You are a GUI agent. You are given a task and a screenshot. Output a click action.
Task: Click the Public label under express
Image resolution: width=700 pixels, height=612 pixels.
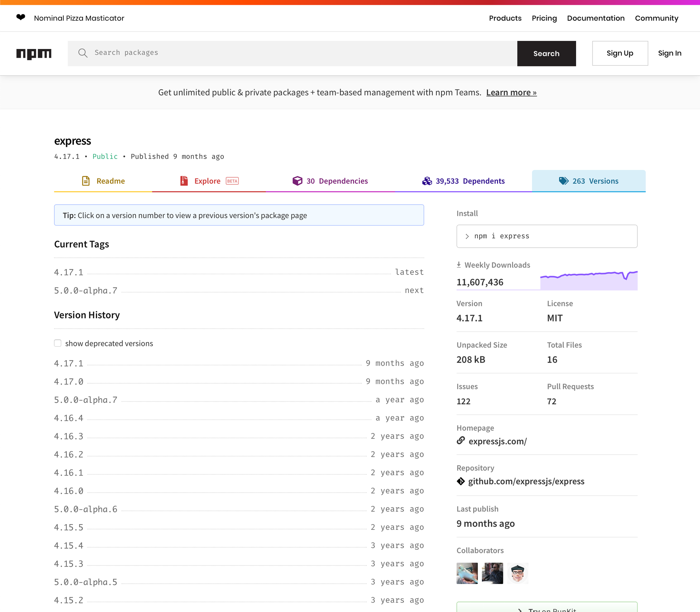[105, 156]
